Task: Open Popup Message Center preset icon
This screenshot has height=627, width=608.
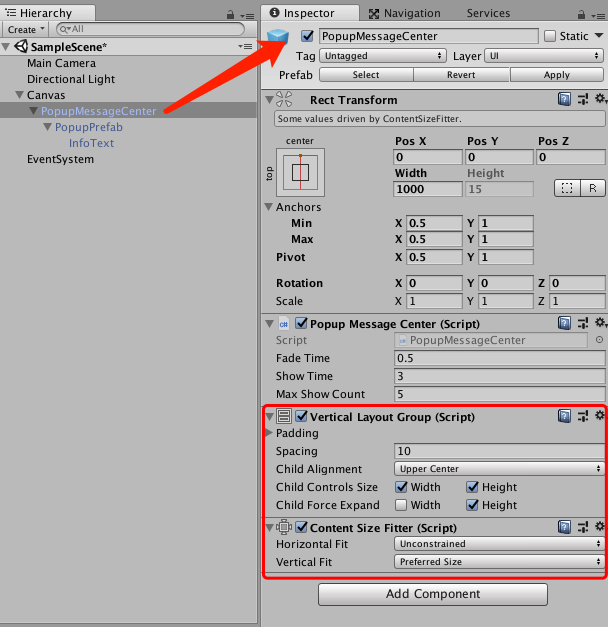Action: pos(583,323)
